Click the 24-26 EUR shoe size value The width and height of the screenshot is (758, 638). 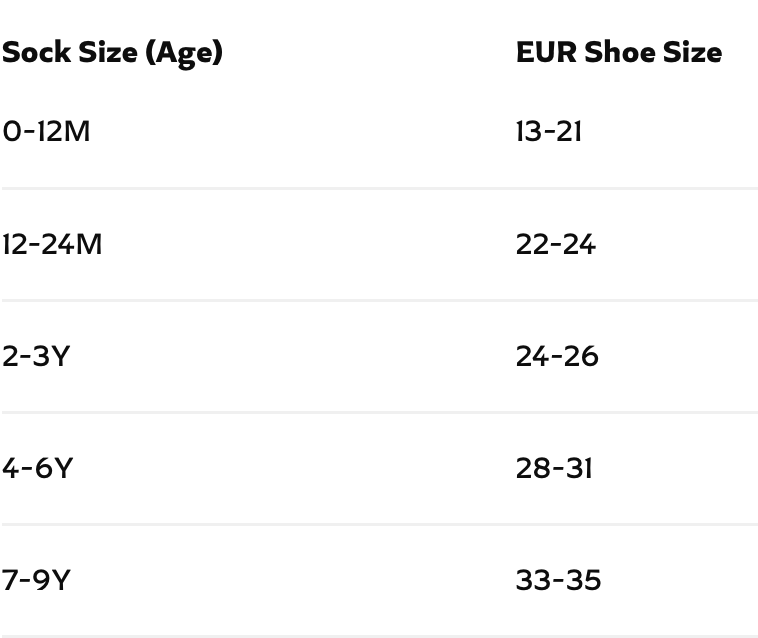coord(557,356)
